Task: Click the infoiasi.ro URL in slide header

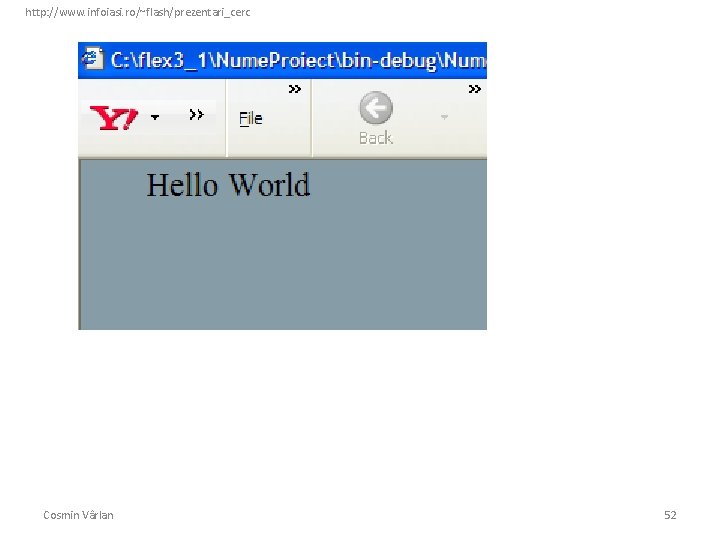Action: click(138, 12)
